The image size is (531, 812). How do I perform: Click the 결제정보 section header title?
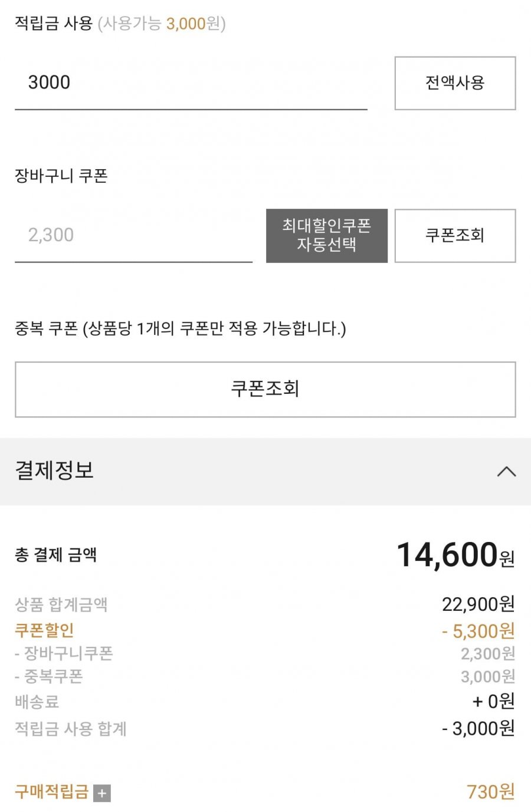coord(54,471)
